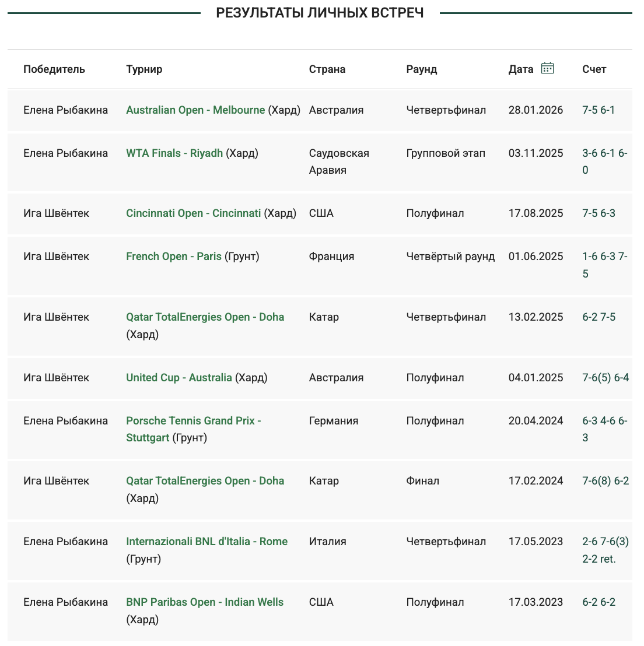The height and width of the screenshot is (646, 644).
Task: Open Porsche Tennis Grand Prix - Stuttgart link
Action: pyautogui.click(x=193, y=429)
